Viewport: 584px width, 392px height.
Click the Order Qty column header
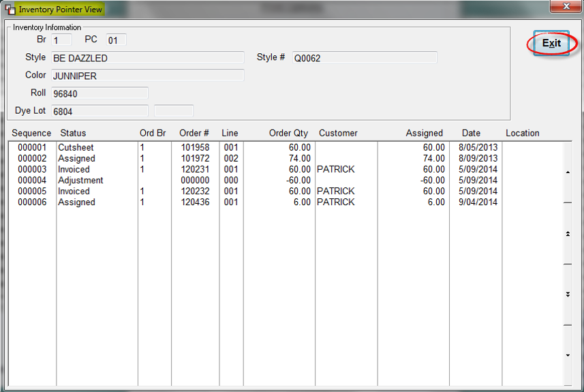coord(288,133)
